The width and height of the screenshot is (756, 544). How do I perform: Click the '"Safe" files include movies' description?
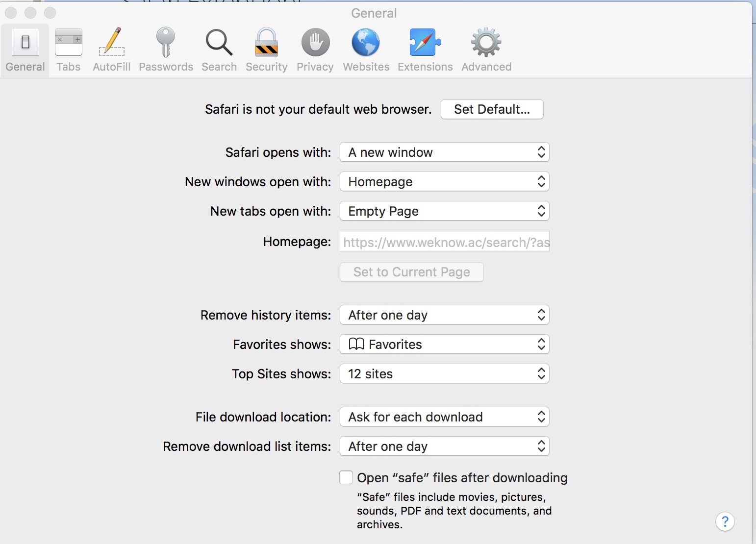point(454,511)
